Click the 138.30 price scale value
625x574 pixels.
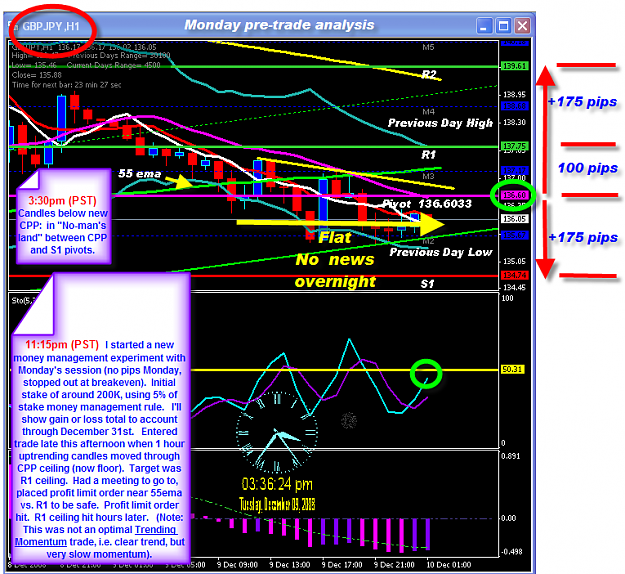pos(514,122)
